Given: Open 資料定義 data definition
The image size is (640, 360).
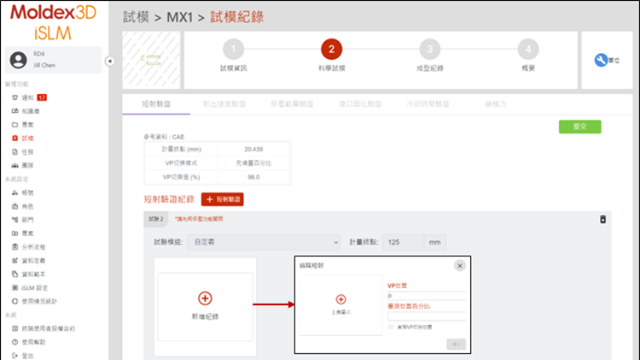Looking at the screenshot, I should (x=29, y=260).
